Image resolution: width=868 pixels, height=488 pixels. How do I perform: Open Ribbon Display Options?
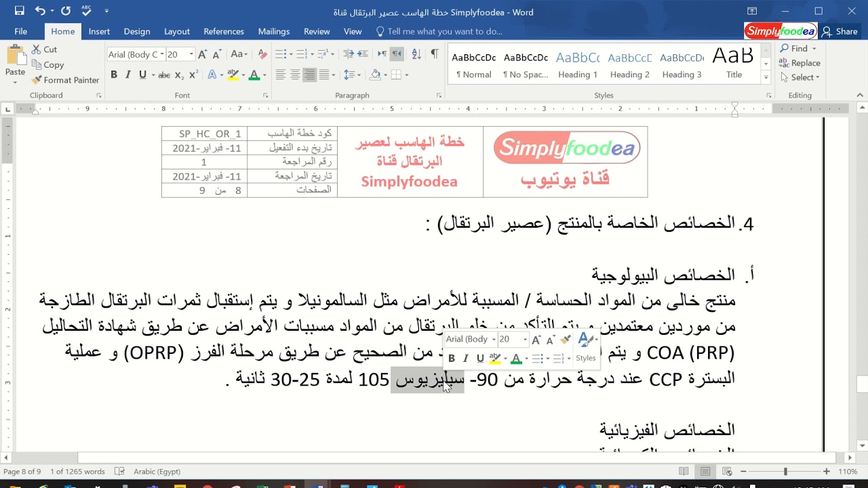(x=752, y=12)
